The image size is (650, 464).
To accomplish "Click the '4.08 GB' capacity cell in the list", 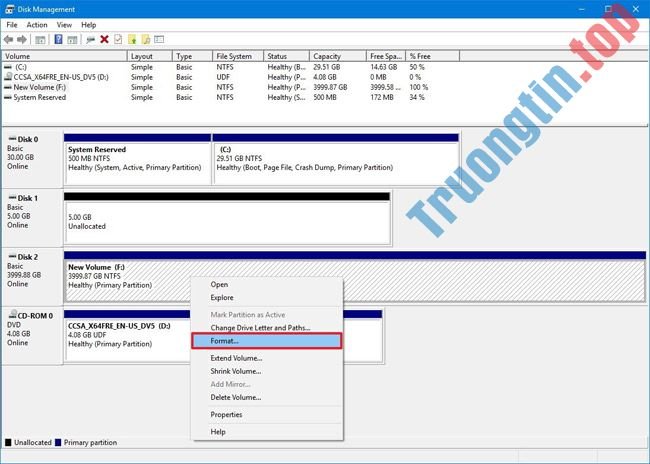I will pyautogui.click(x=325, y=77).
